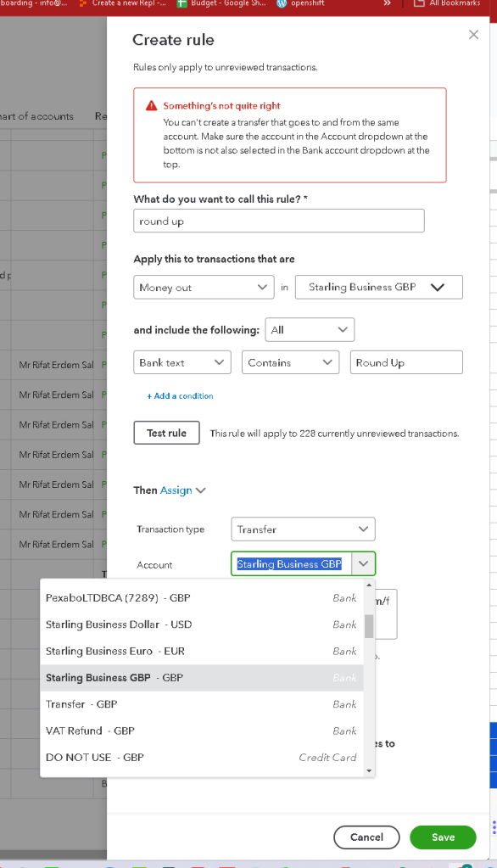
Task: Click the Cancel button
Action: 366,837
